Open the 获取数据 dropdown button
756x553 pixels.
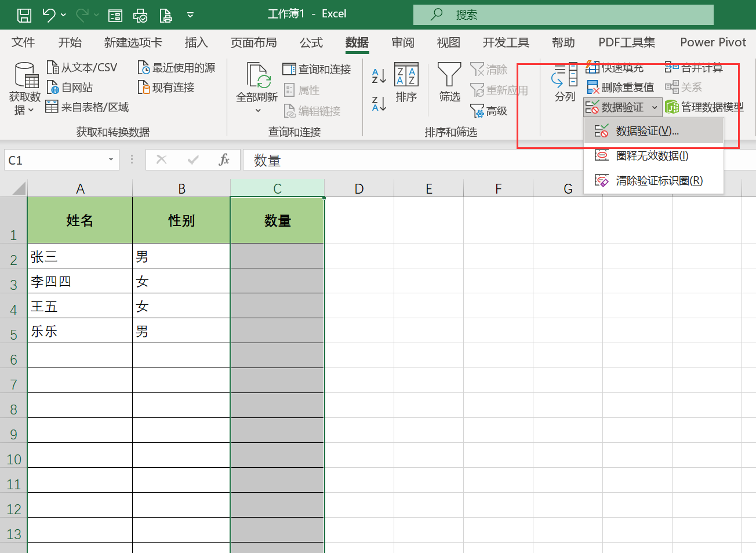pyautogui.click(x=25, y=89)
